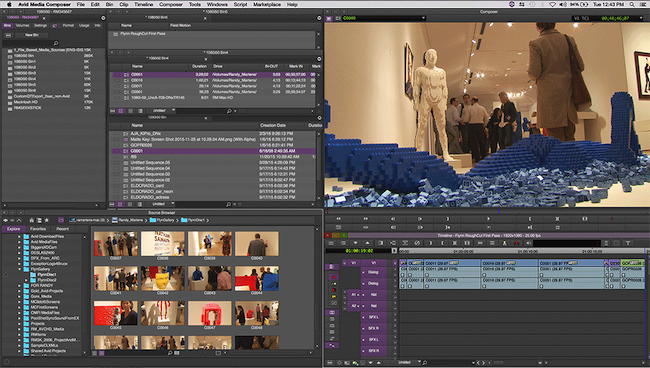Open the Marketplace menu

267,4
